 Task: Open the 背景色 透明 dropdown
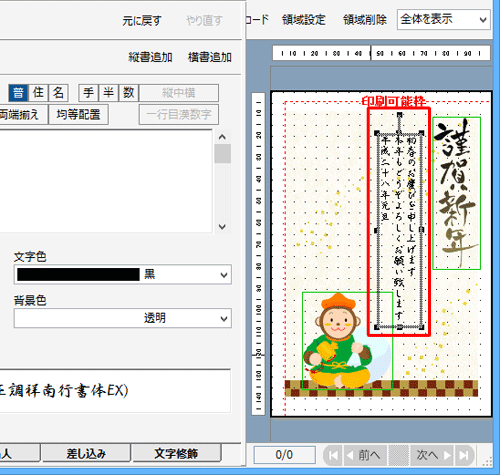click(x=123, y=318)
